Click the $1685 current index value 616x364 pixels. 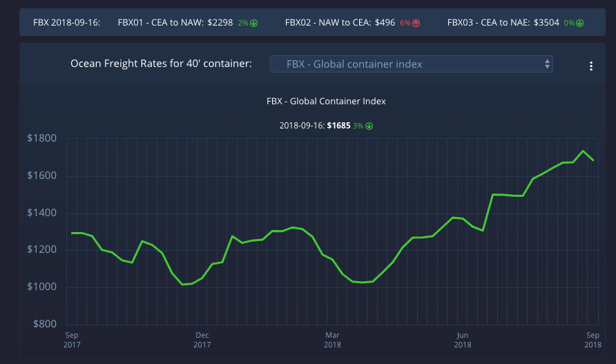coord(339,126)
